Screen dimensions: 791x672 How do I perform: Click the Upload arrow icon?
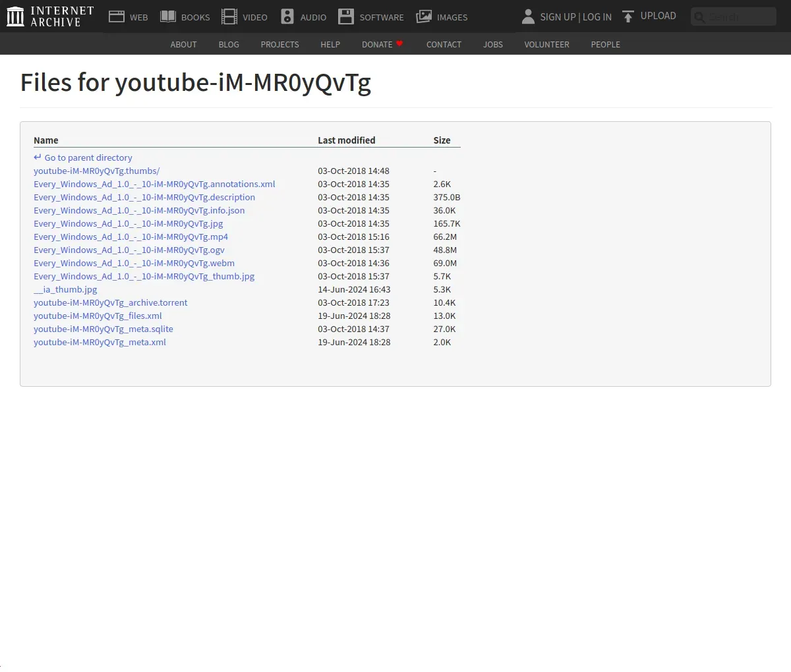pyautogui.click(x=628, y=16)
